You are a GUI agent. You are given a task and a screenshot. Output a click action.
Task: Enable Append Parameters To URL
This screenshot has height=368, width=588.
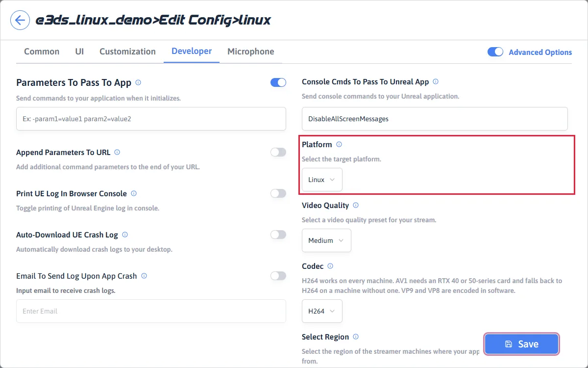[x=278, y=152]
